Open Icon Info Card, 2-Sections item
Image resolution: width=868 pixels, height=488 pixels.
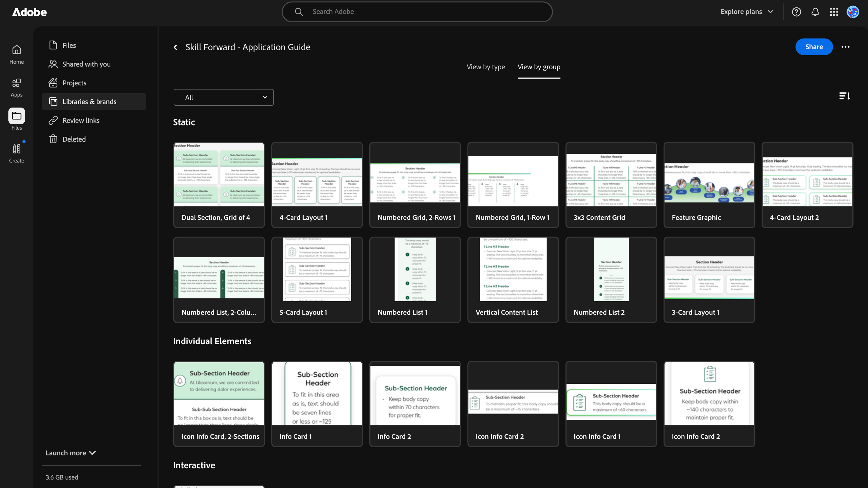(219, 404)
